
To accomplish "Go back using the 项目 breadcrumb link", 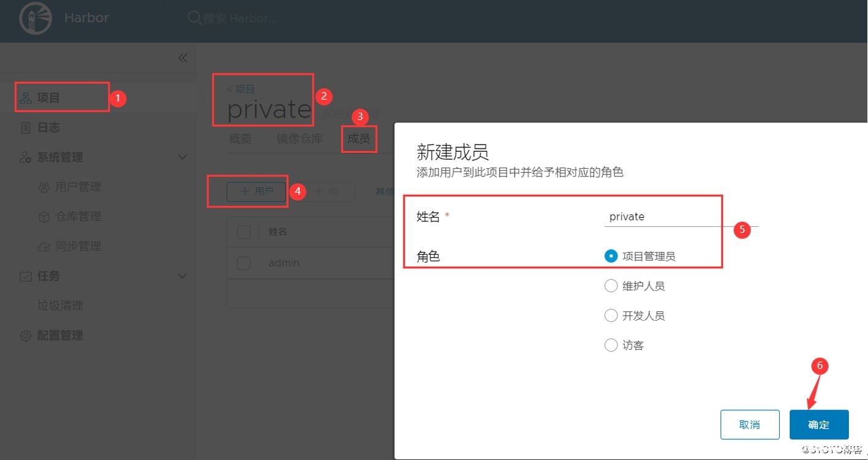I will point(240,88).
